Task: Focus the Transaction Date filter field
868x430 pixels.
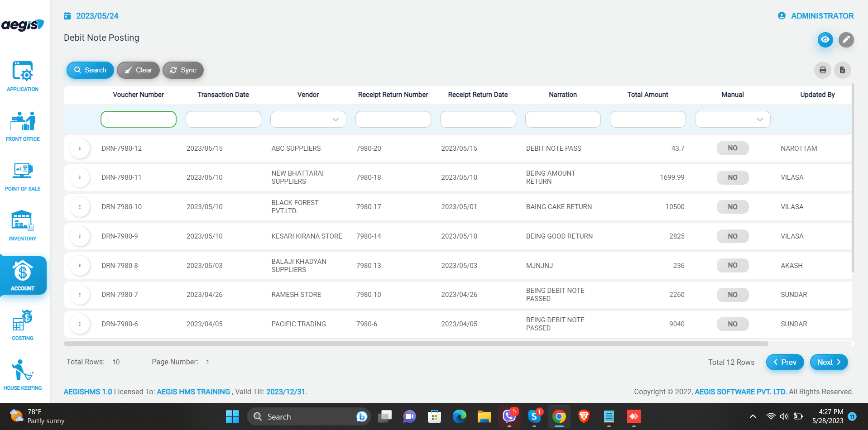Action: [223, 119]
